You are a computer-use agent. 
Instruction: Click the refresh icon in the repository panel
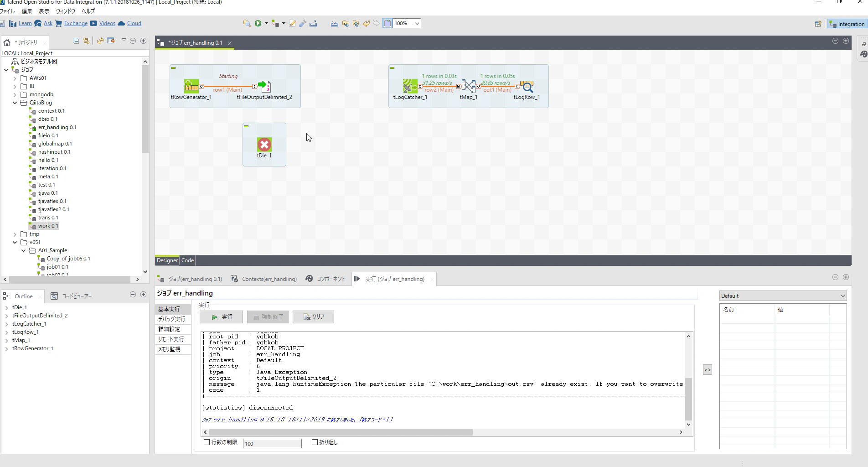100,41
